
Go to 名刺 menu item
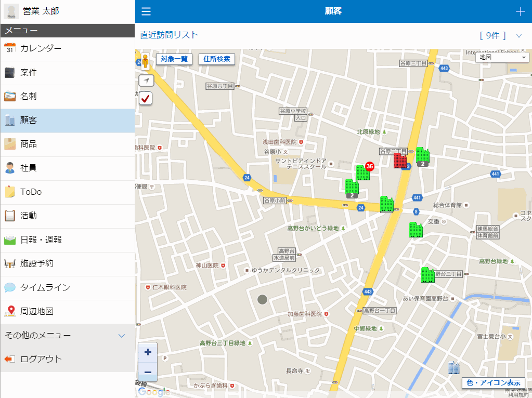(x=68, y=97)
